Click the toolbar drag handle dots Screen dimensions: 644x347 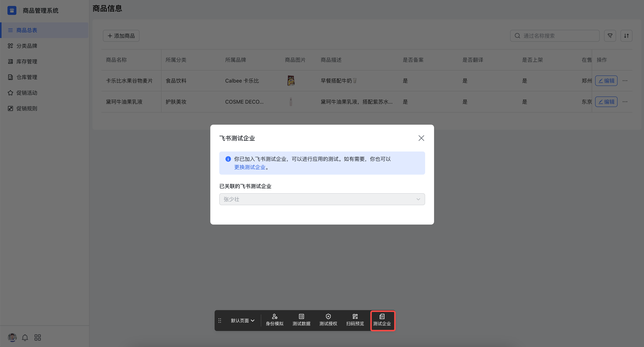tap(220, 321)
